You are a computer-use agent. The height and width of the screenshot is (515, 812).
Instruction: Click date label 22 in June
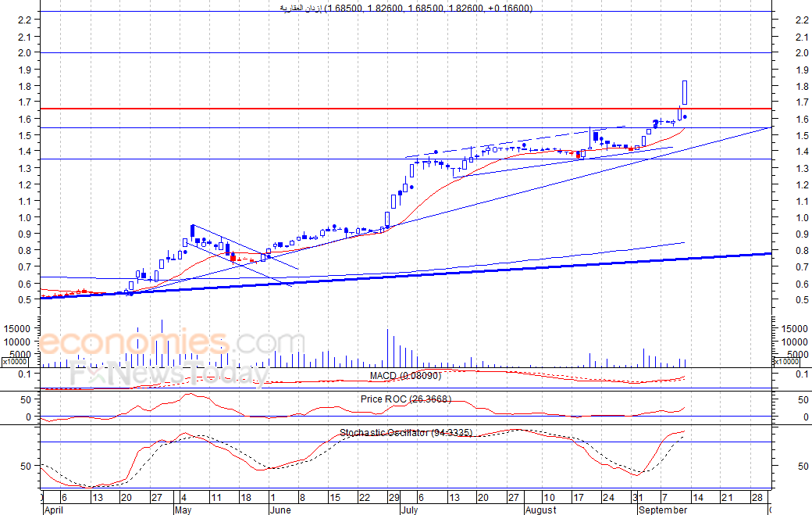click(365, 497)
